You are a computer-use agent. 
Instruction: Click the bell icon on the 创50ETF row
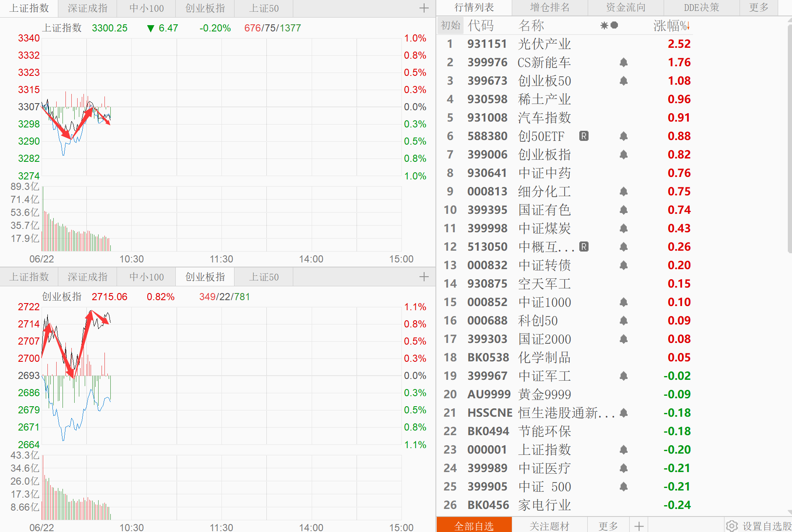coord(624,136)
